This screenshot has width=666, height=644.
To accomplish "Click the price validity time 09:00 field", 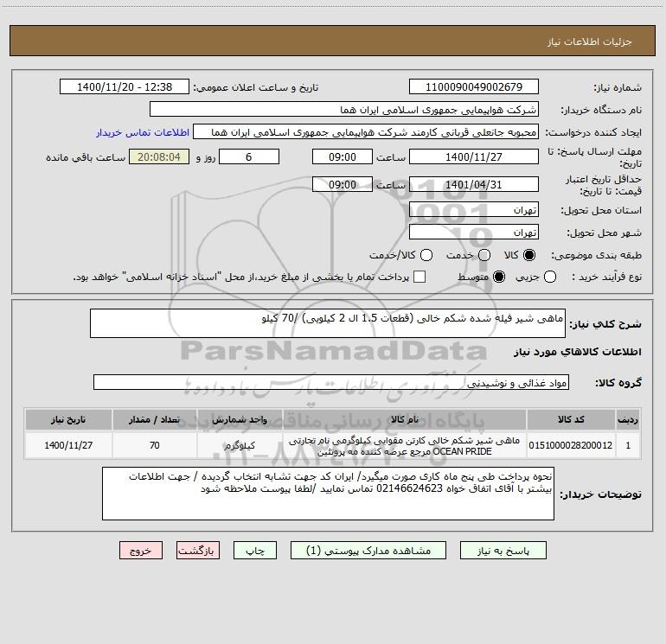I will pos(343,184).
